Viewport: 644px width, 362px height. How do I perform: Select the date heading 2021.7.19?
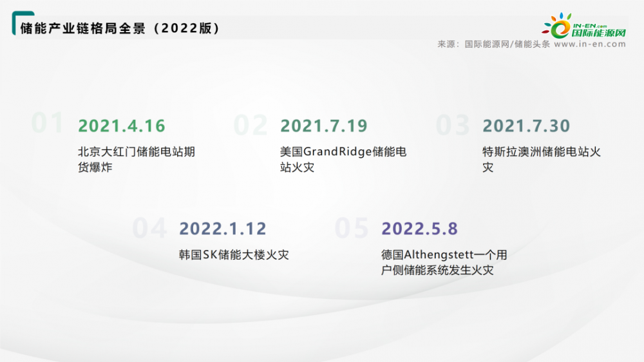coord(324,126)
